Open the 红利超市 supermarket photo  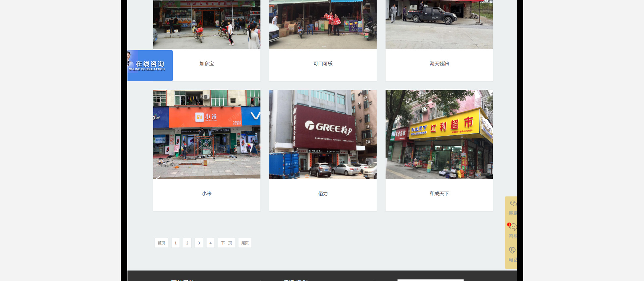(x=439, y=134)
